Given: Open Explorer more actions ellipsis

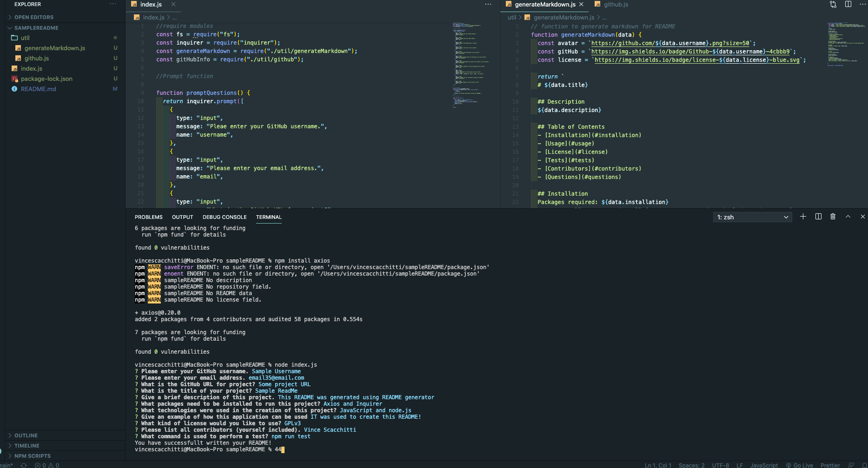Looking at the screenshot, I should (113, 4).
